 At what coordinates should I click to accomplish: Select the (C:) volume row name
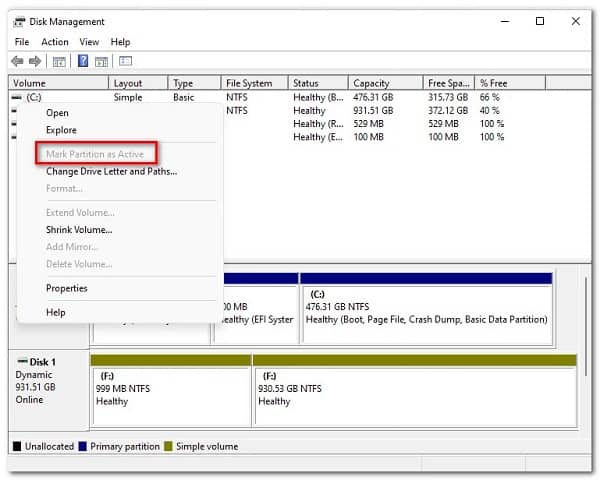coord(34,98)
